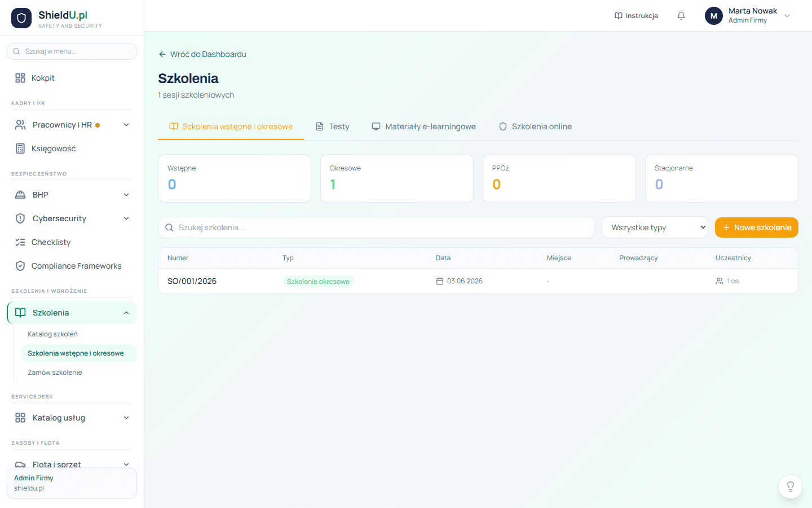Focus the Szukaj w menu search box
The image size is (812, 508).
coord(72,51)
